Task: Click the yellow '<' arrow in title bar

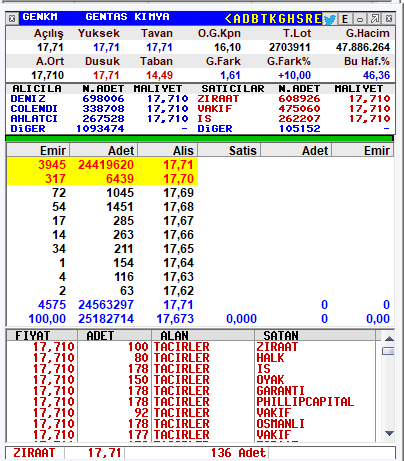Action: pos(228,19)
